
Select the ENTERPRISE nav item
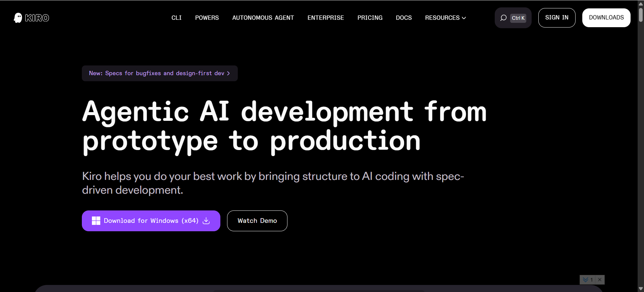tap(326, 18)
